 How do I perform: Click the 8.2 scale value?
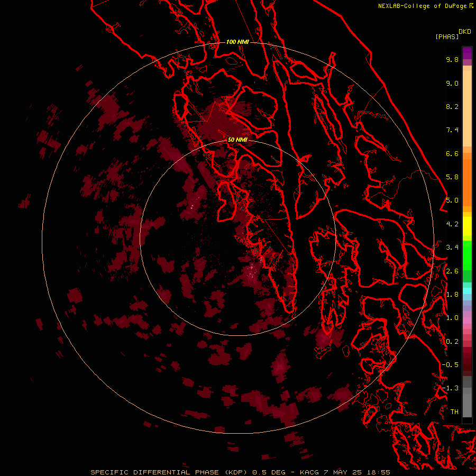click(452, 106)
